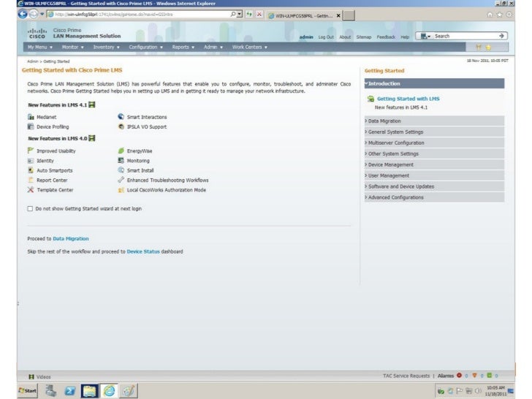Open New features in LMS 4.1 sidebar link

400,107
